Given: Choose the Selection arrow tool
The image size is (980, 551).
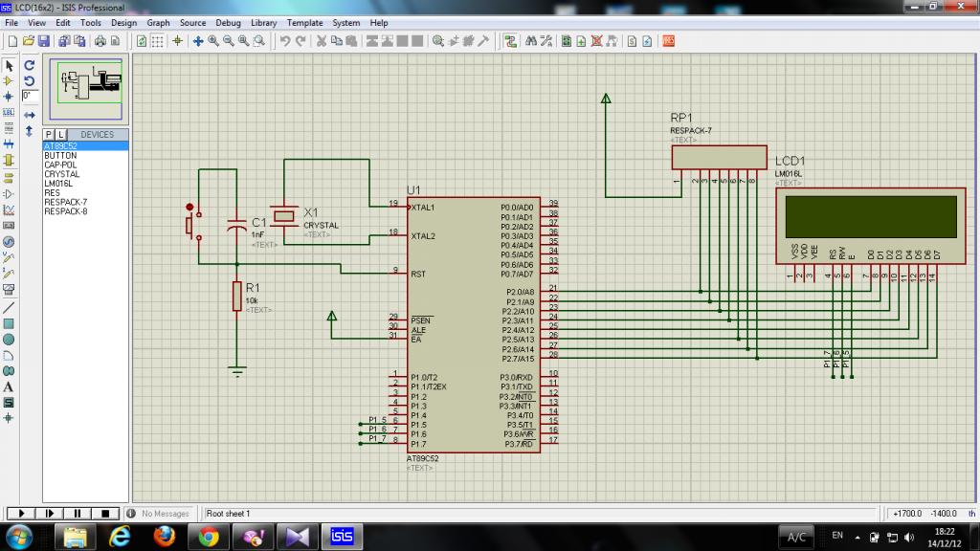Looking at the screenshot, I should pyautogui.click(x=9, y=65).
